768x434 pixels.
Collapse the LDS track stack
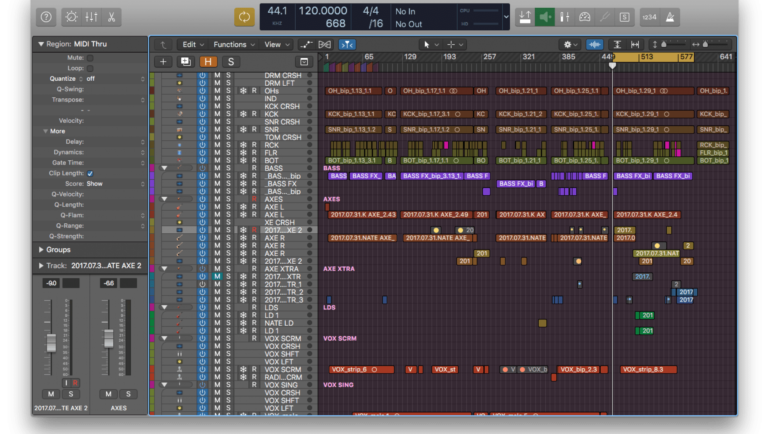click(x=165, y=307)
